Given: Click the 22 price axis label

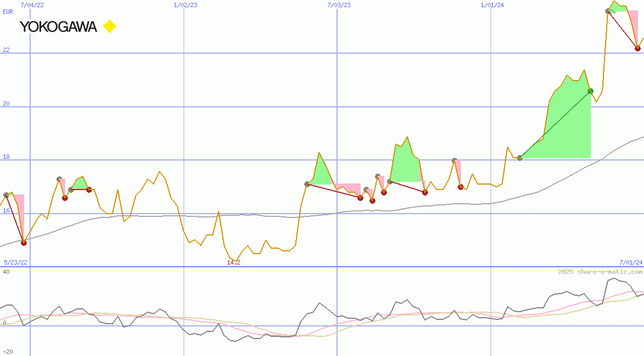Looking at the screenshot, I should click(6, 50).
